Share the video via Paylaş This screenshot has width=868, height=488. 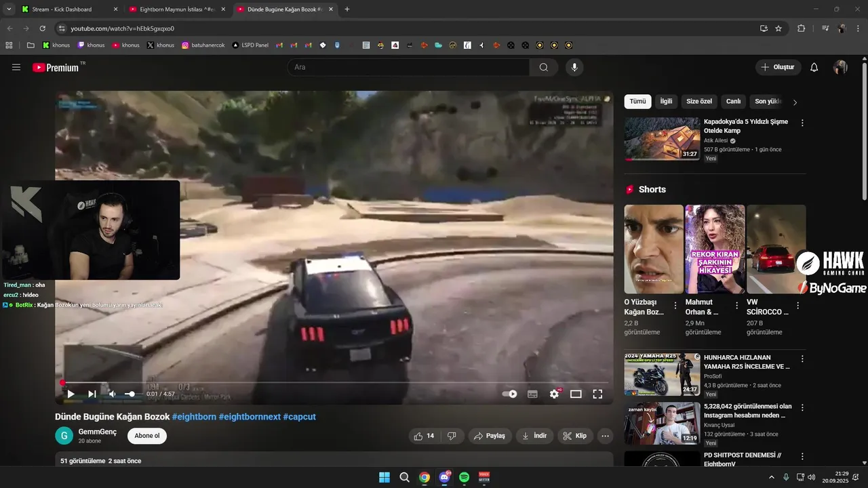(490, 436)
